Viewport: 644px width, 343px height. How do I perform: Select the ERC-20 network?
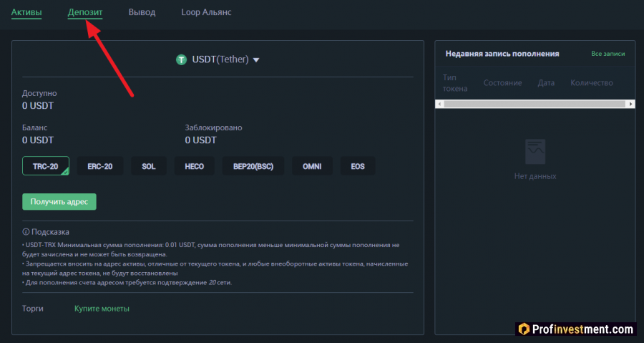point(99,166)
